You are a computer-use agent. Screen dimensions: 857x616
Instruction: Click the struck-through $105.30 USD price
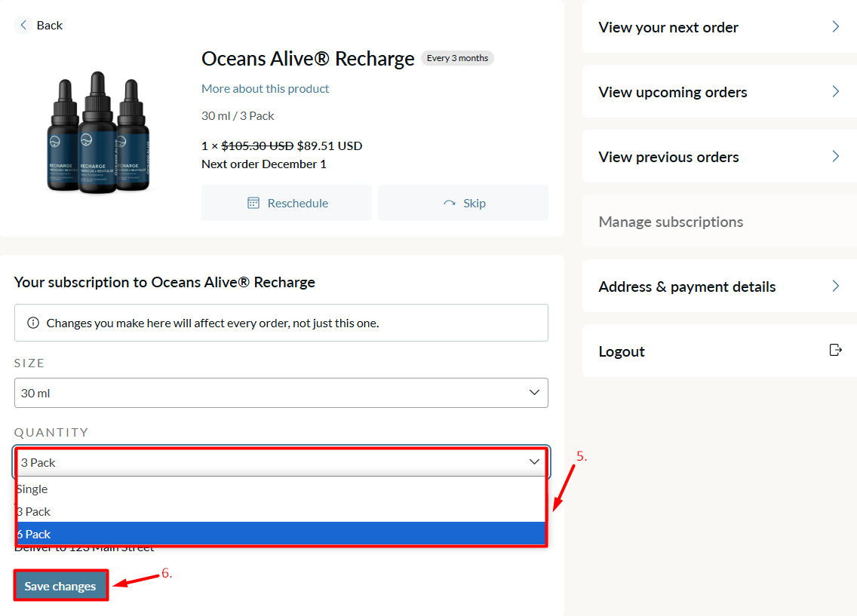[257, 146]
